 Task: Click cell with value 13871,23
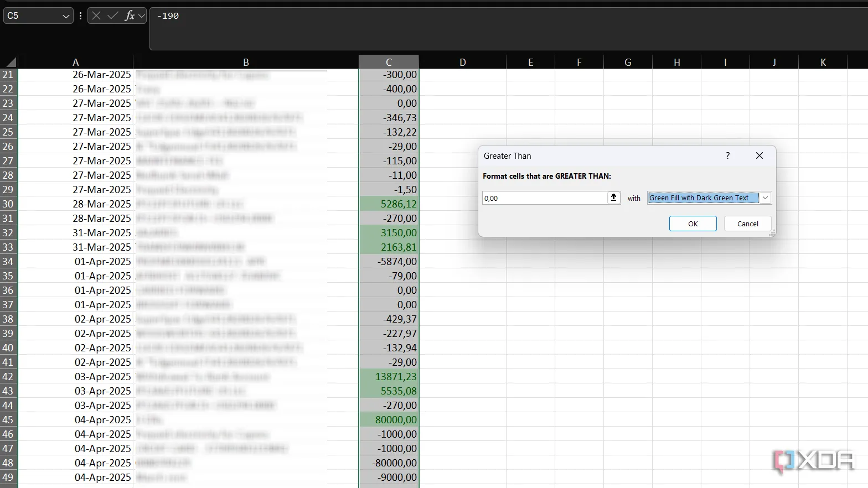(x=389, y=377)
